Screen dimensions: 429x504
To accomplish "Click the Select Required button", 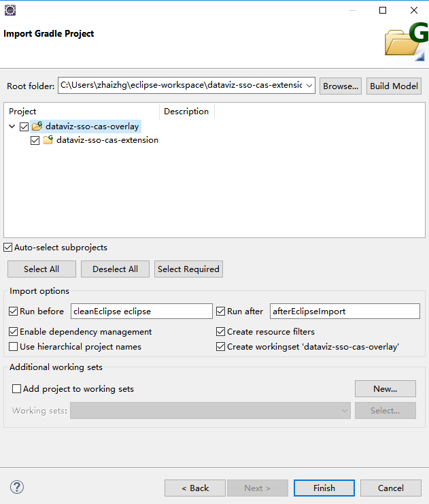I will (188, 269).
